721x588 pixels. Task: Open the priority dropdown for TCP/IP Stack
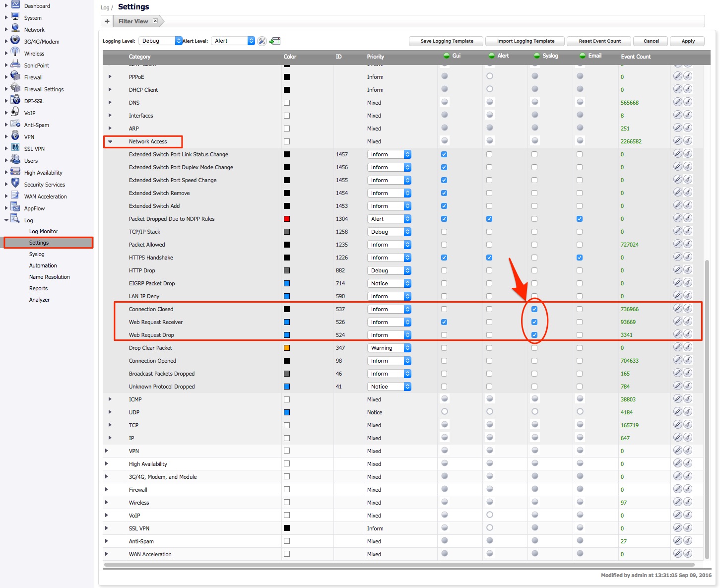pyautogui.click(x=389, y=232)
